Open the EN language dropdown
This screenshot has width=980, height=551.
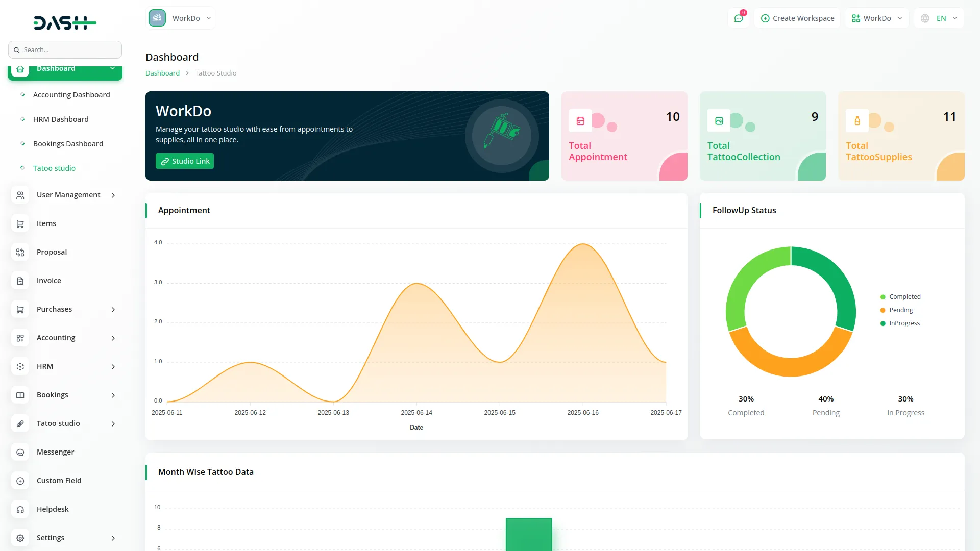coord(940,18)
